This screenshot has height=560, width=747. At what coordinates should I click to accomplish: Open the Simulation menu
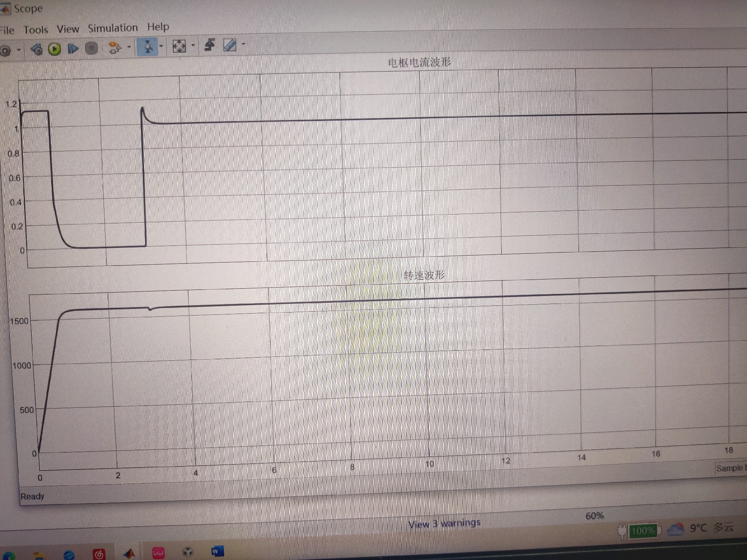pyautogui.click(x=112, y=28)
